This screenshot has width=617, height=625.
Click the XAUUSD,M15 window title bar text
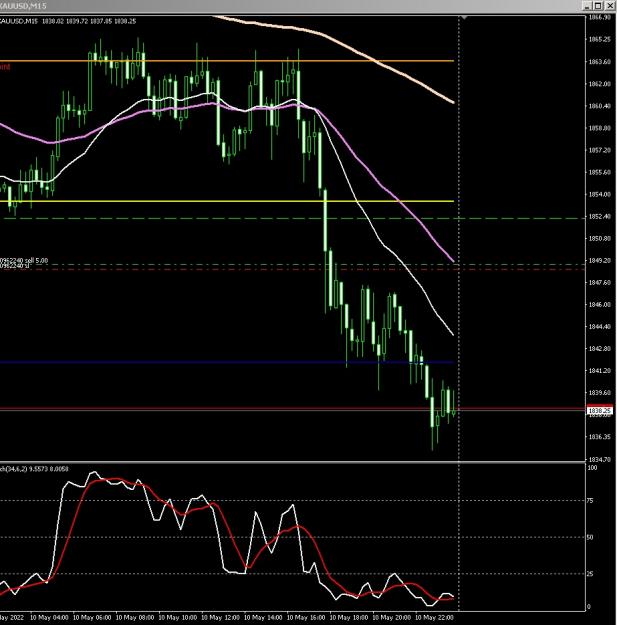(x=23, y=6)
